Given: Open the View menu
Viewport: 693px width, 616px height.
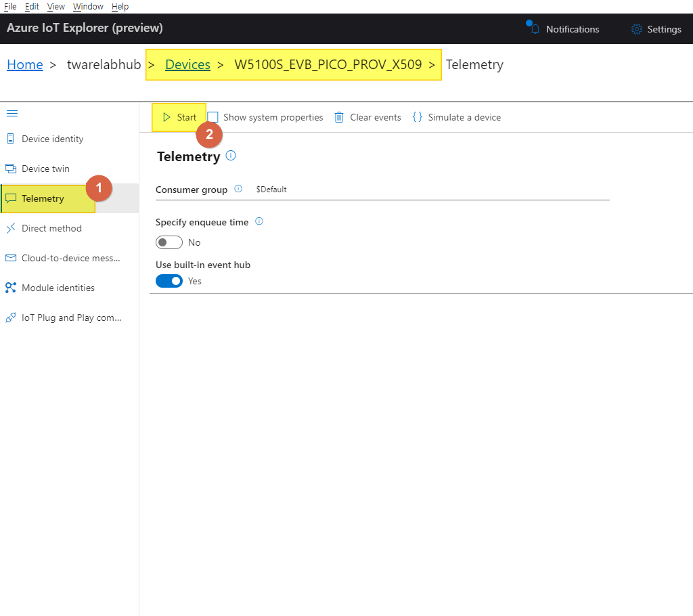Looking at the screenshot, I should (x=55, y=6).
